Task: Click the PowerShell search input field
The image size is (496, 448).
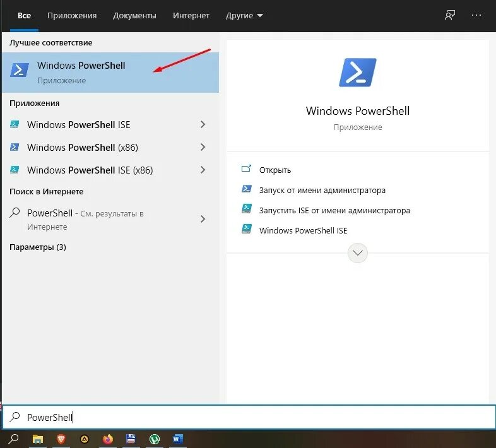Action: [x=249, y=417]
